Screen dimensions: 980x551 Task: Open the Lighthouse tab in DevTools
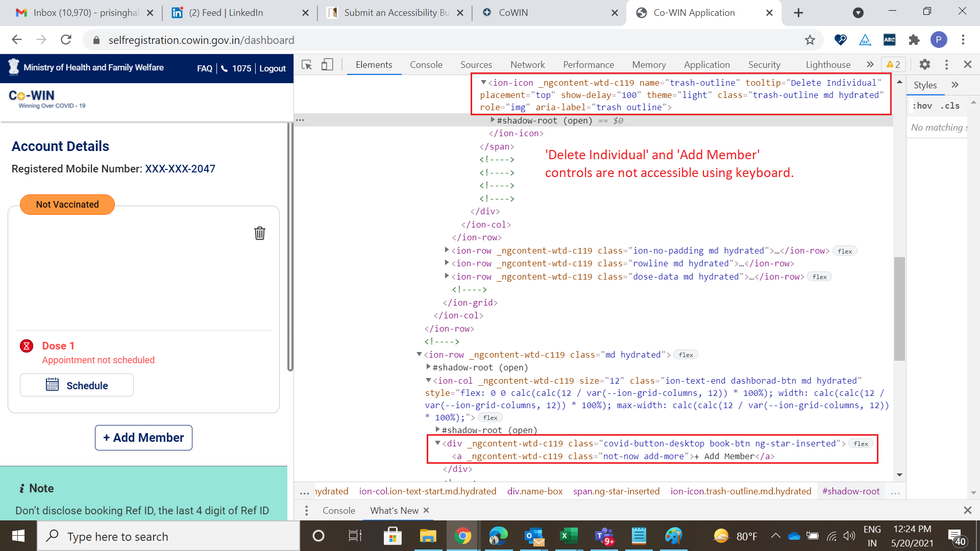pyautogui.click(x=828, y=65)
